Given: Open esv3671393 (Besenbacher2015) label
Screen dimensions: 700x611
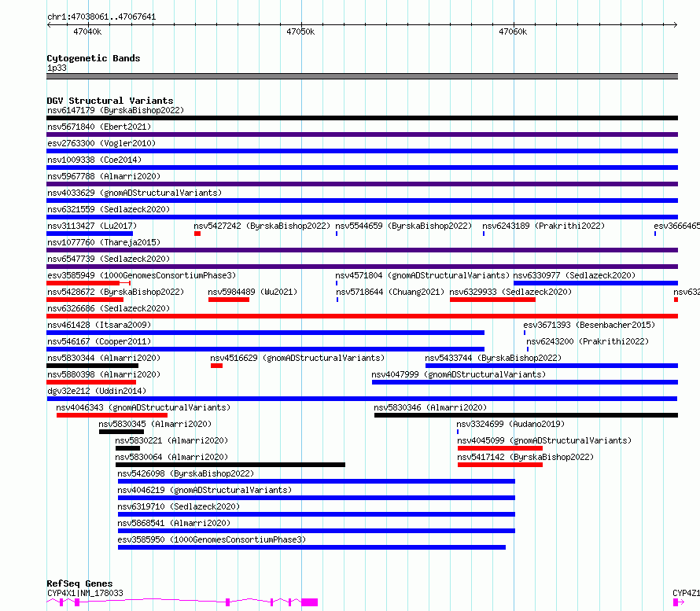Looking at the screenshot, I should (x=589, y=325).
